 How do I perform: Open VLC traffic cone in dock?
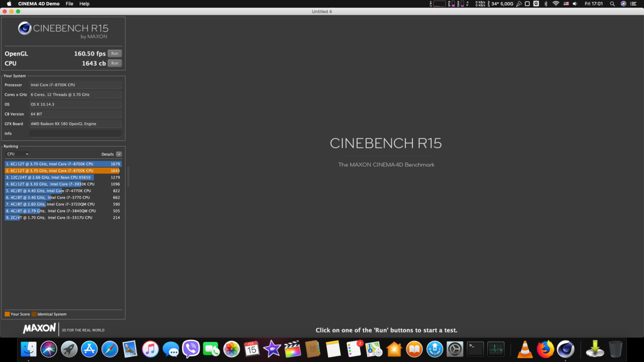[x=525, y=349]
